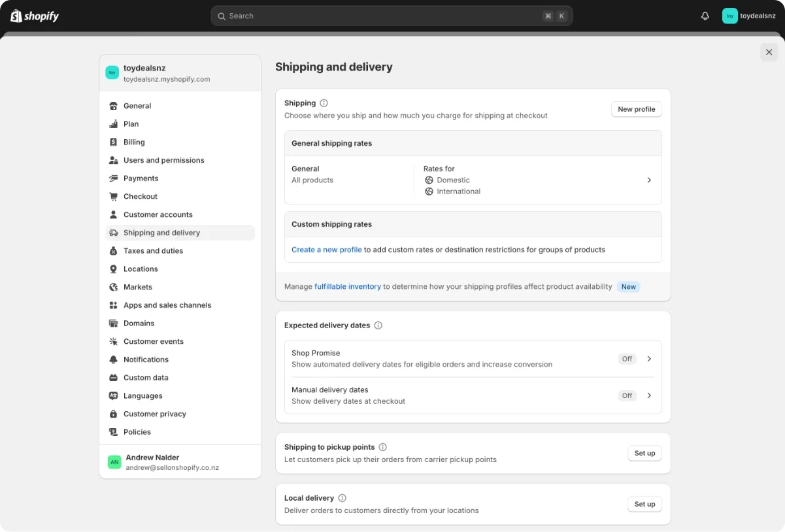The width and height of the screenshot is (785, 532).
Task: Click the Customer accounts person icon
Action: [x=113, y=214]
